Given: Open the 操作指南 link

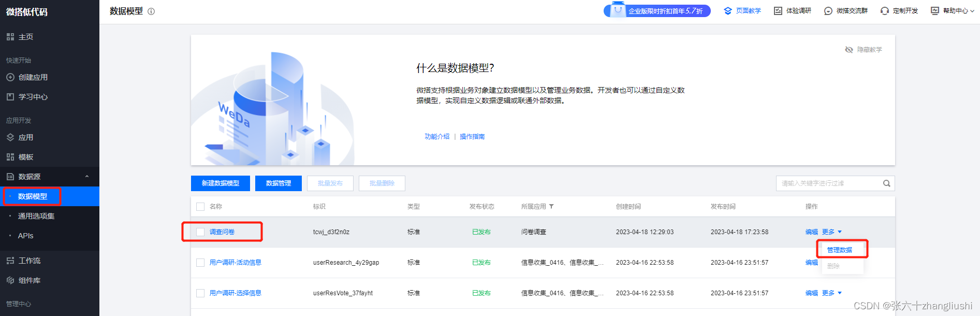Looking at the screenshot, I should point(472,137).
